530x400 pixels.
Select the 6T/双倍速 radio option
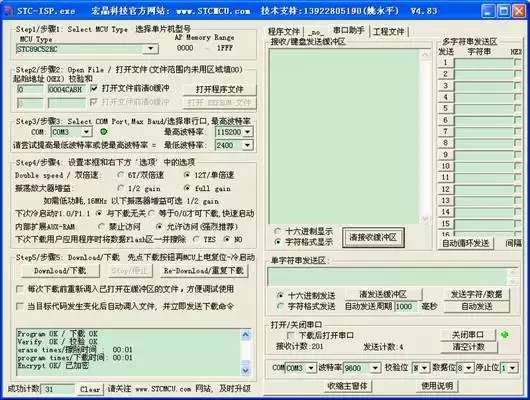tap(120, 175)
